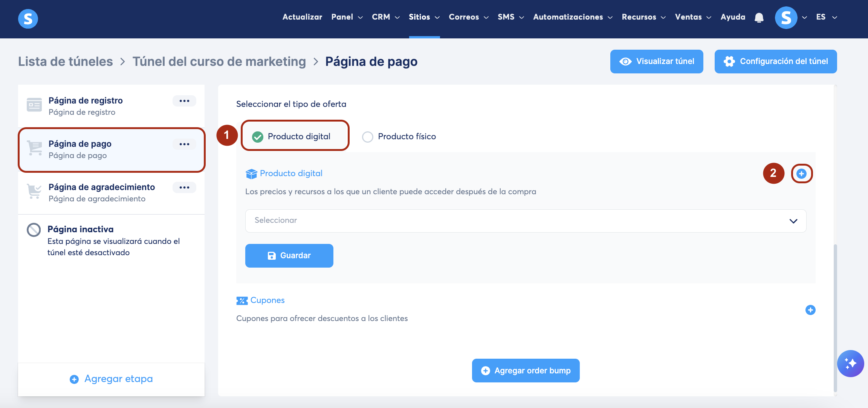Click Agregar order bump button
Viewport: 868px width, 408px height.
pyautogui.click(x=526, y=370)
